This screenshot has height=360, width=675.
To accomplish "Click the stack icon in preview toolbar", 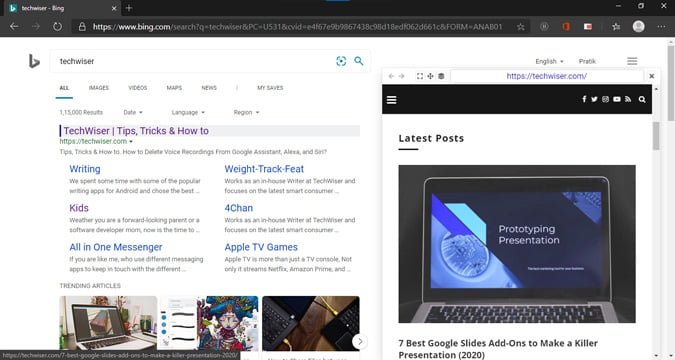I will [x=441, y=76].
